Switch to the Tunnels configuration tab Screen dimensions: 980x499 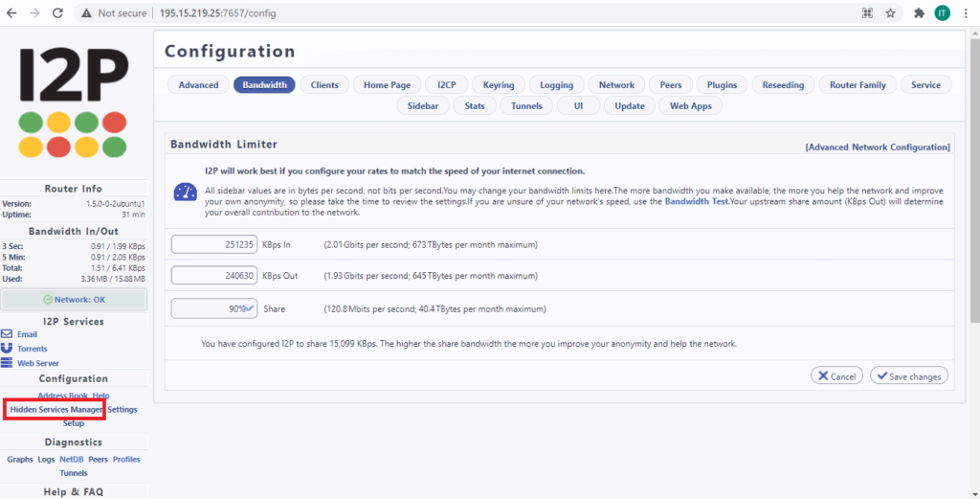pyautogui.click(x=526, y=105)
